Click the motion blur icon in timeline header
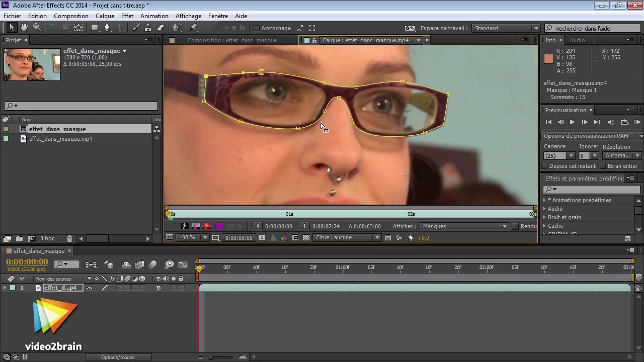Screen dimensions: 644x362 (x=152, y=264)
